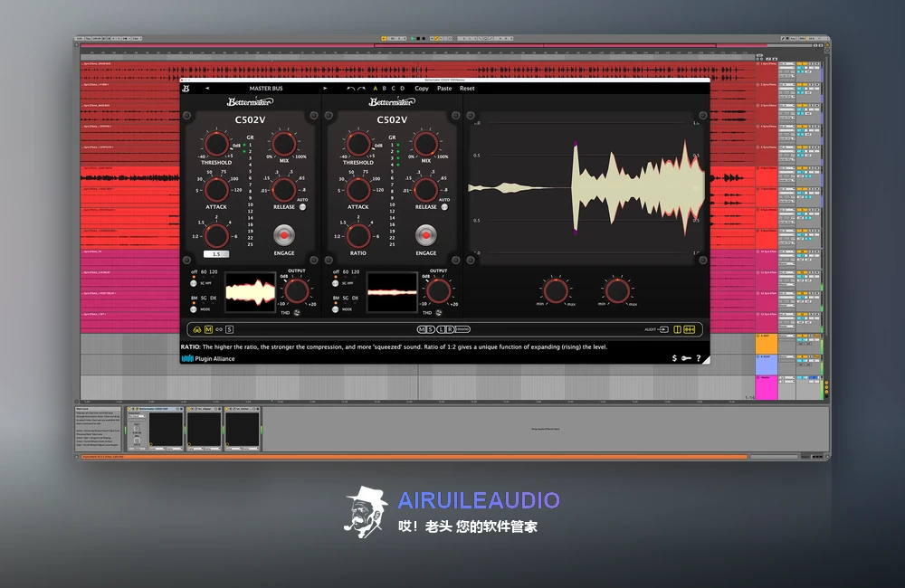Toggle the square S button

pos(229,329)
